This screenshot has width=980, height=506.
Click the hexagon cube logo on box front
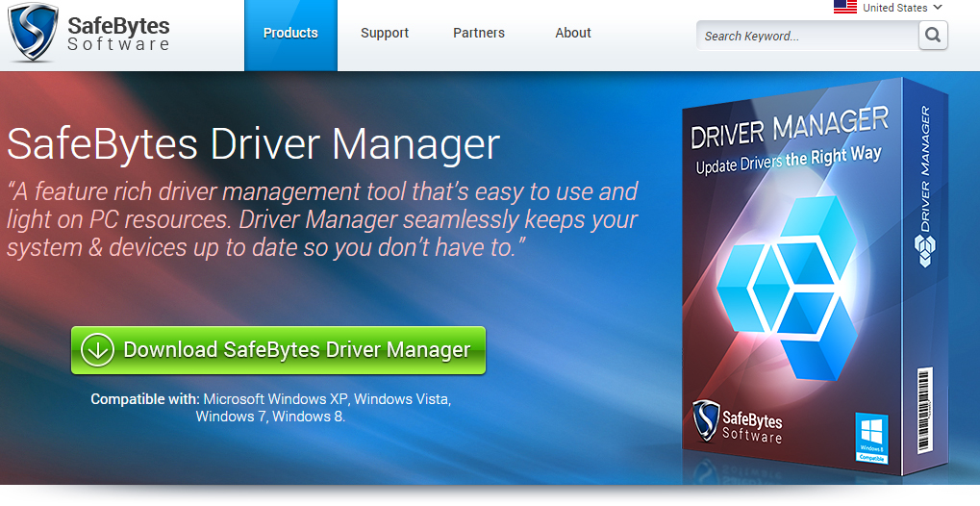click(x=788, y=288)
